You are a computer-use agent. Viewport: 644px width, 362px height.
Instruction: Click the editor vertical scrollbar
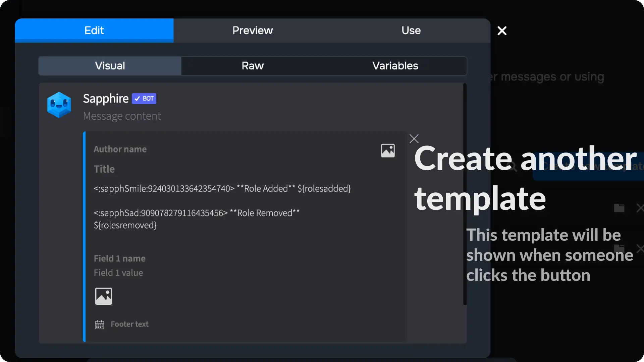pyautogui.click(x=465, y=194)
